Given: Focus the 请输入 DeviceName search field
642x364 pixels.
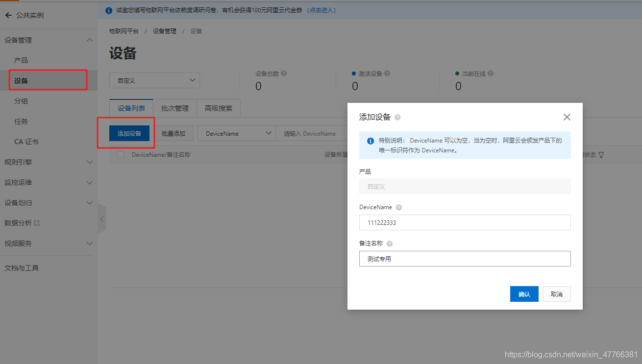Looking at the screenshot, I should pyautogui.click(x=312, y=133).
